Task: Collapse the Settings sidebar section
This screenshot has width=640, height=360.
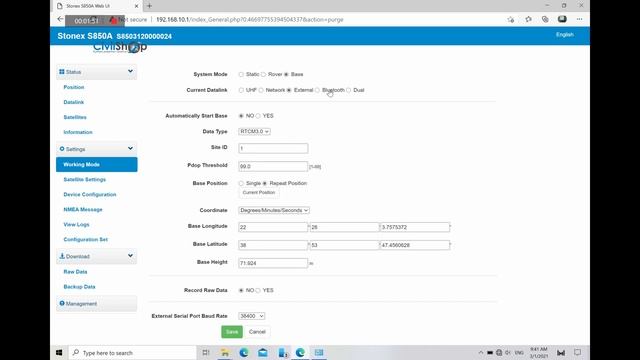Action: pos(96,149)
